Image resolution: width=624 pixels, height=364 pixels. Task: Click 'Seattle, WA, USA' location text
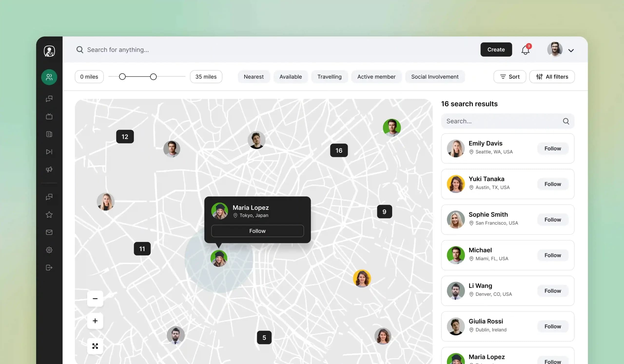pyautogui.click(x=494, y=152)
